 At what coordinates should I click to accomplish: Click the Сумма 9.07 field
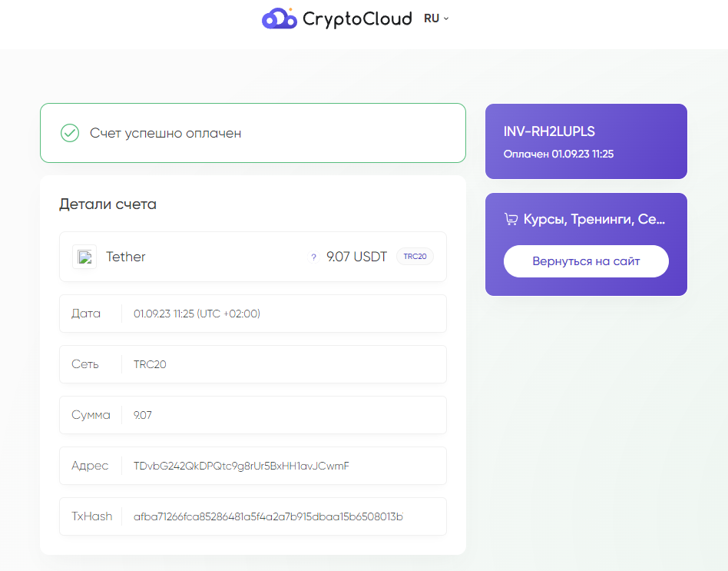[x=253, y=415]
